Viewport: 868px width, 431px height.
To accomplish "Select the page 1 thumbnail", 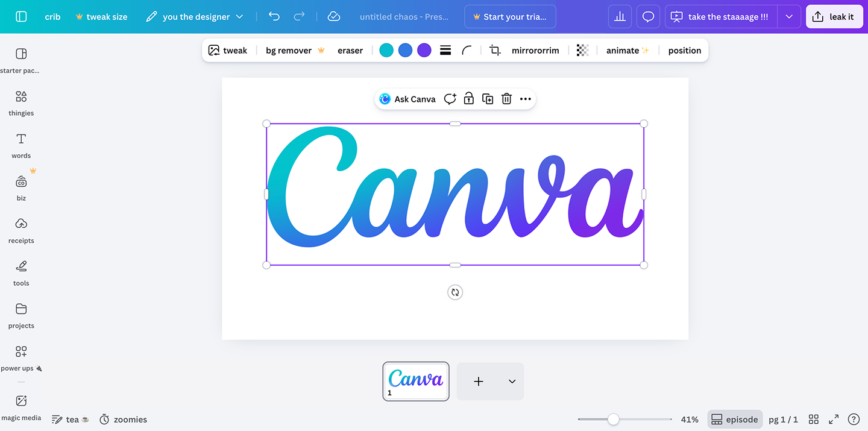I will pyautogui.click(x=416, y=382).
